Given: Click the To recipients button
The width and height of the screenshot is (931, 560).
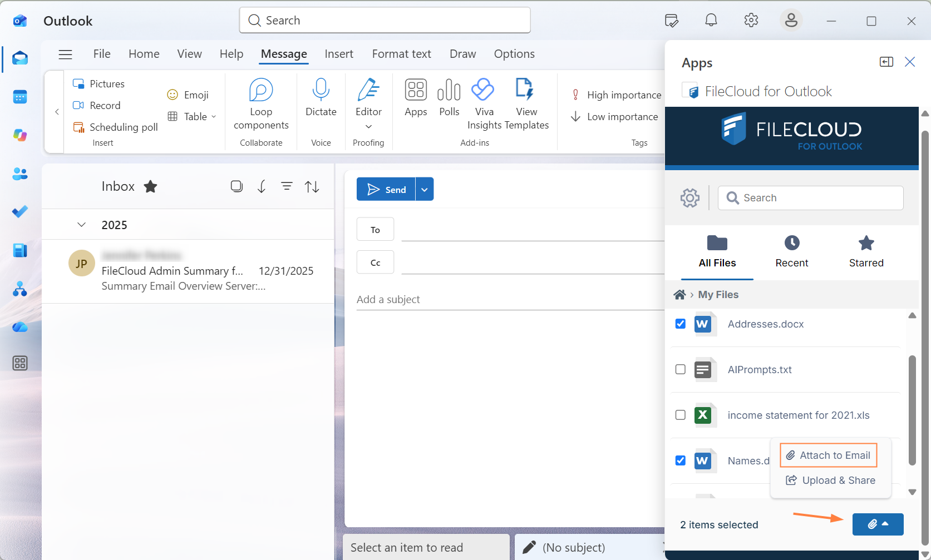Looking at the screenshot, I should [x=375, y=230].
